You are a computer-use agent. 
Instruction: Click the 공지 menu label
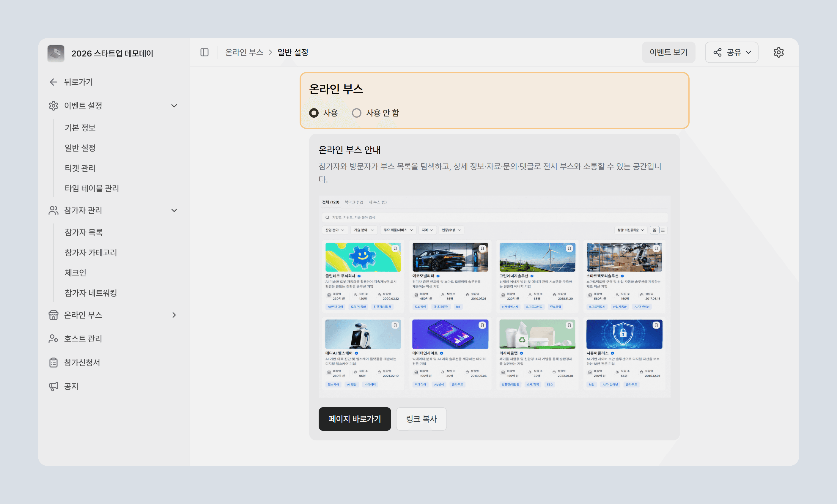[71, 386]
